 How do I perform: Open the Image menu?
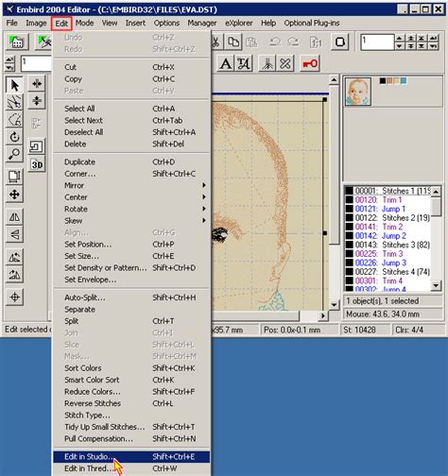click(36, 23)
